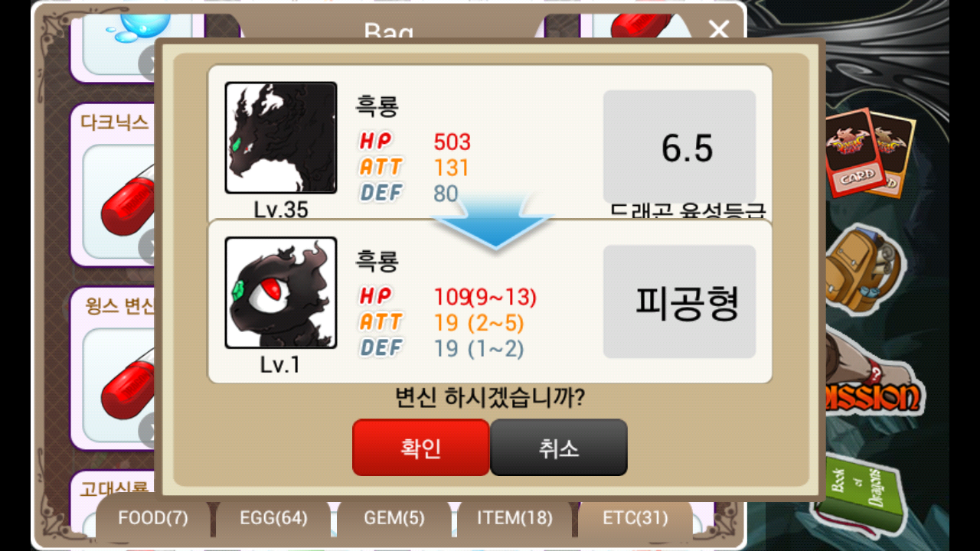Viewport: 980px width, 551px height.
Task: Open the FOOD(7) tab
Action: (153, 518)
